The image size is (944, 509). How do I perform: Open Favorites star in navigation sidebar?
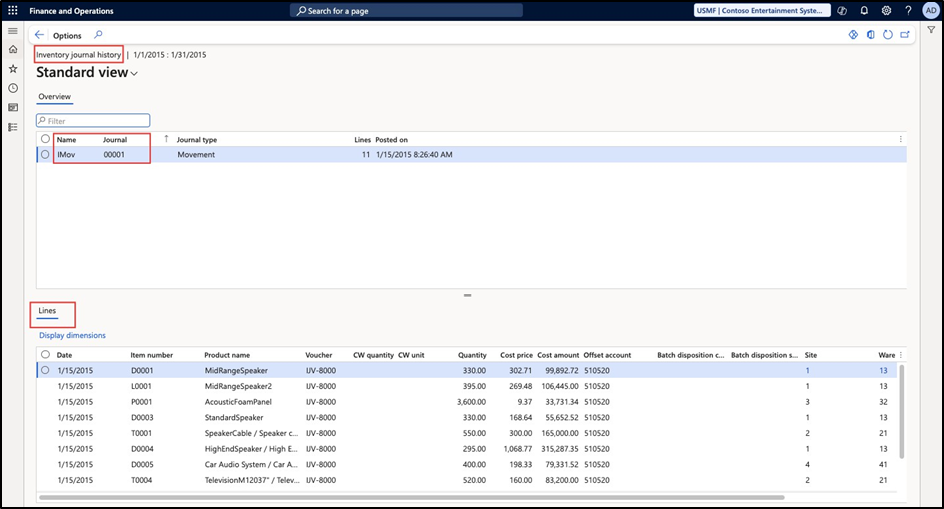(x=13, y=69)
